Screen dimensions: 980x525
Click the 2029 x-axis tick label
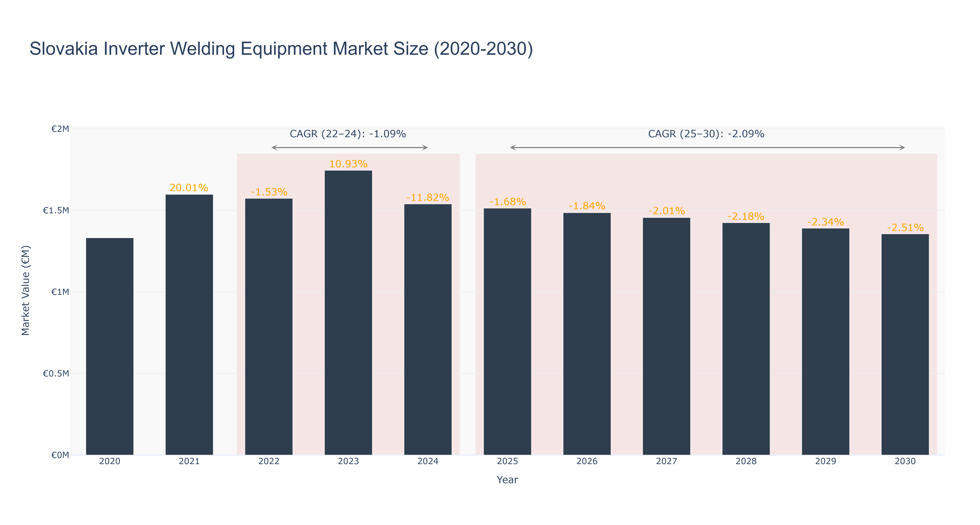coord(825,461)
